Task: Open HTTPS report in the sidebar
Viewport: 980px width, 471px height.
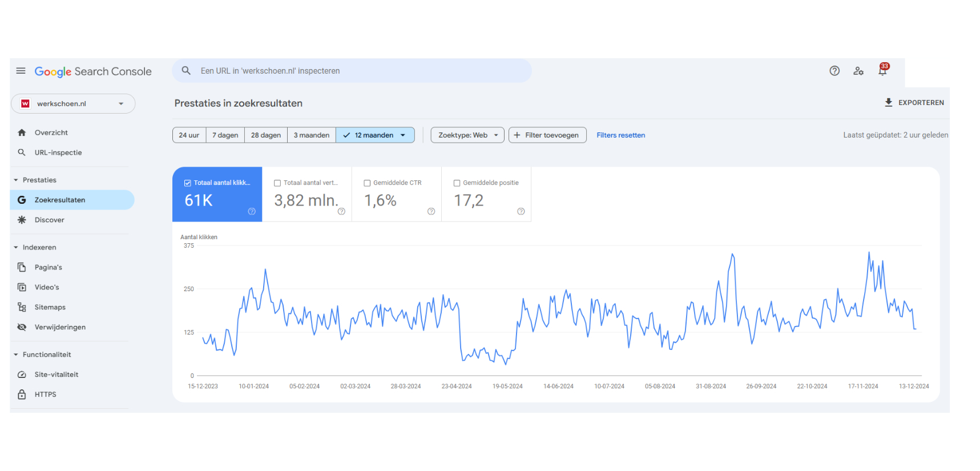Action: pos(72,394)
